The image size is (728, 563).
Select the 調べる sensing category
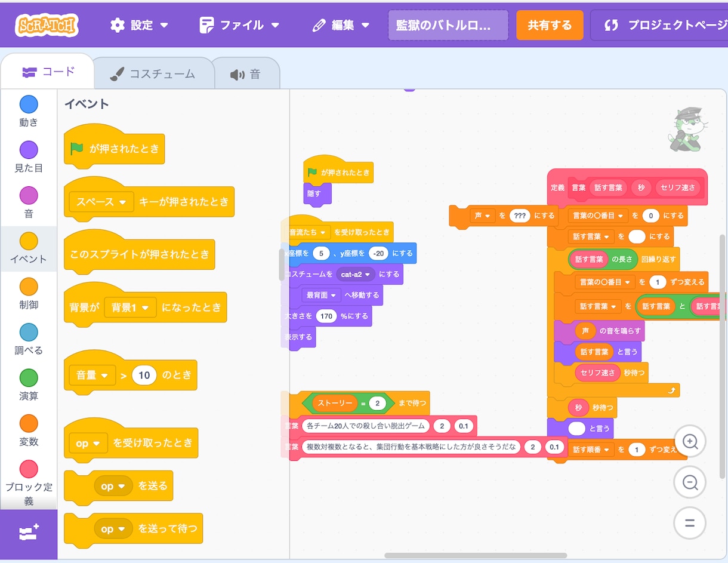29,340
